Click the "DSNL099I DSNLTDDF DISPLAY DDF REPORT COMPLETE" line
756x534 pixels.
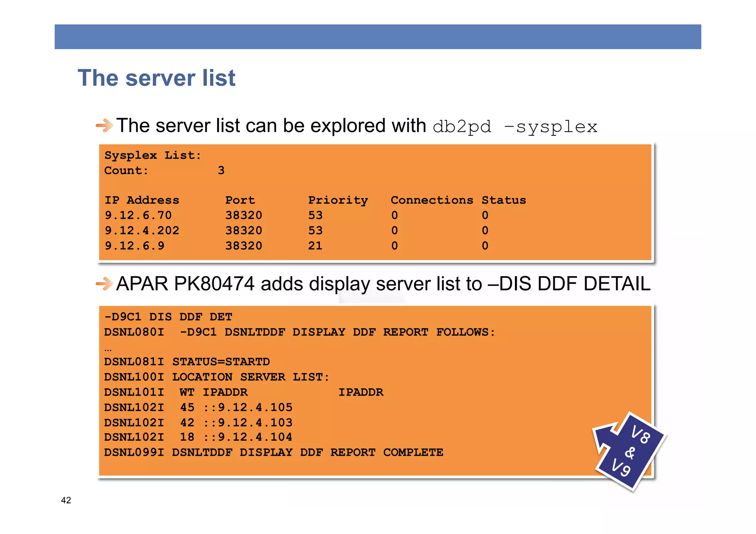point(274,452)
